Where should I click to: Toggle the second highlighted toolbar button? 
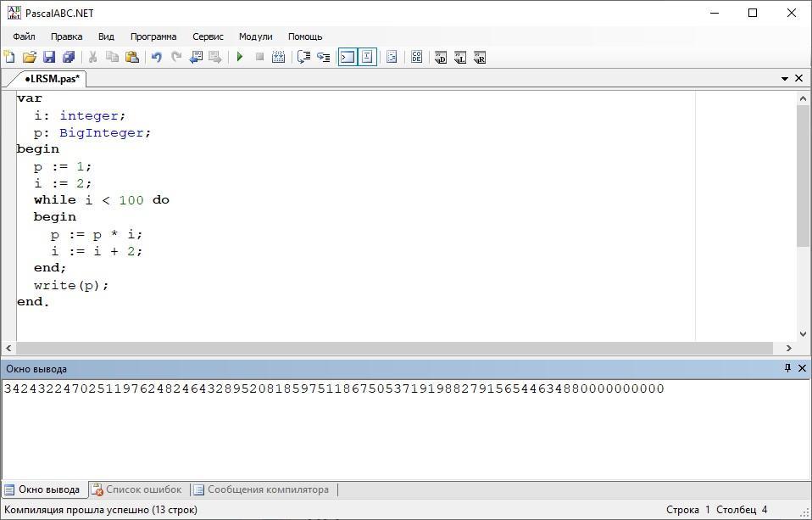[367, 57]
